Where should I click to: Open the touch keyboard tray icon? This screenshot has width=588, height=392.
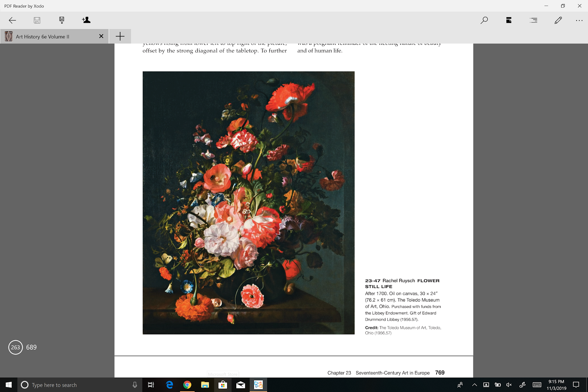click(537, 385)
